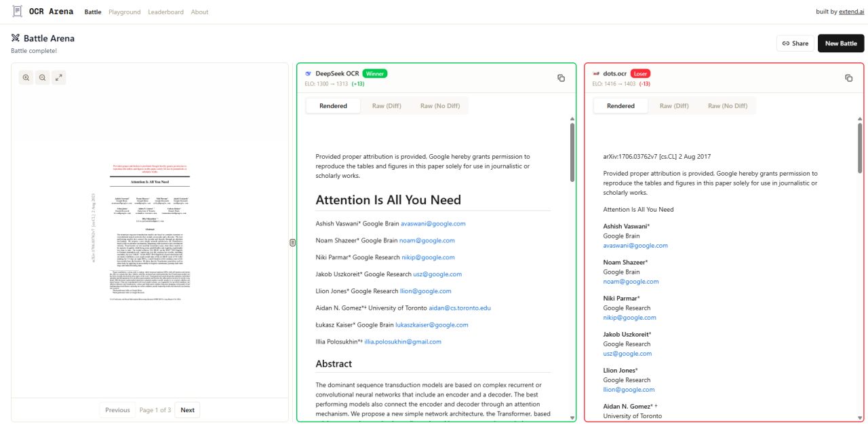The height and width of the screenshot is (425, 868).
Task: Click the zoom out magnifier icon
Action: pos(43,78)
